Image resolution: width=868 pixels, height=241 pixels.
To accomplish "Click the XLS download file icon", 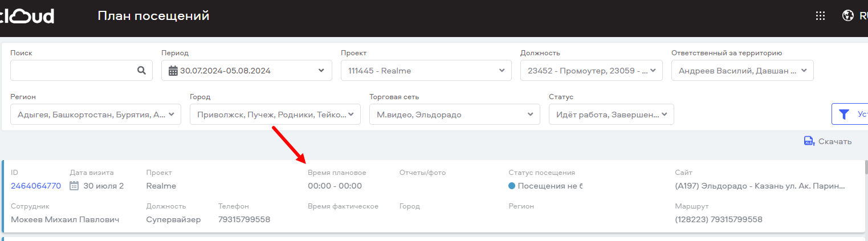I will click(x=809, y=141).
